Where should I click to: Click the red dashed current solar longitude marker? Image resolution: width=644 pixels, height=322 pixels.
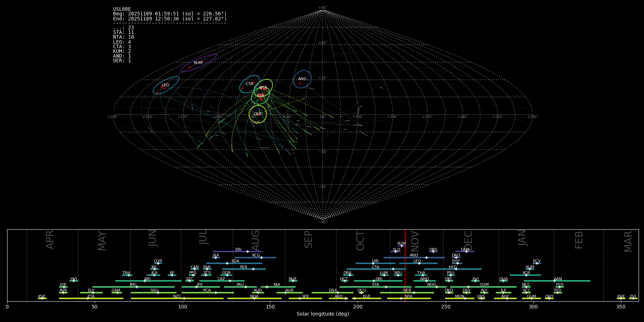405,265
